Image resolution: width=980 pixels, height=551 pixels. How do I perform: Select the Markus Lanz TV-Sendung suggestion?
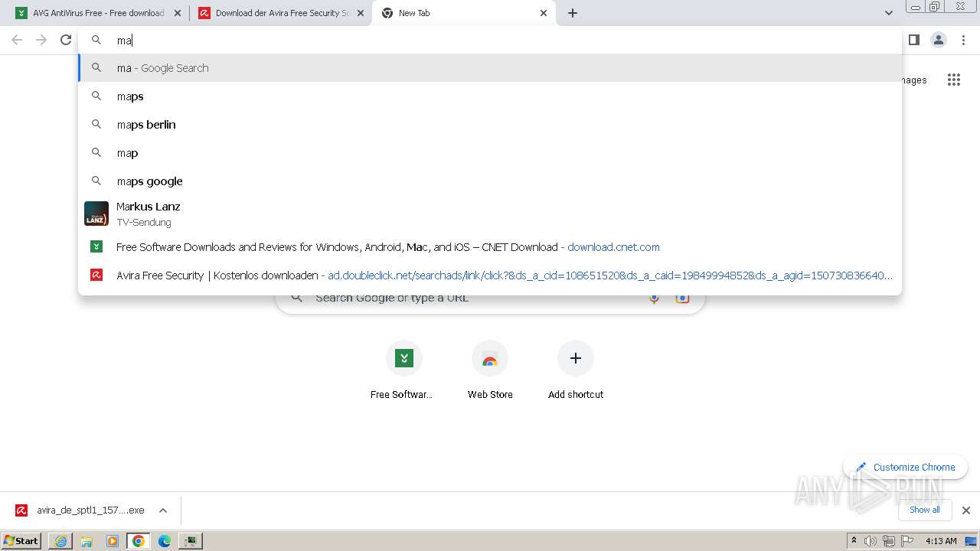click(x=490, y=214)
